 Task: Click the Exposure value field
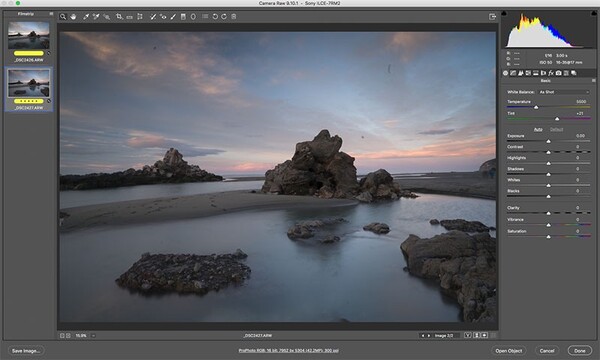click(580, 136)
